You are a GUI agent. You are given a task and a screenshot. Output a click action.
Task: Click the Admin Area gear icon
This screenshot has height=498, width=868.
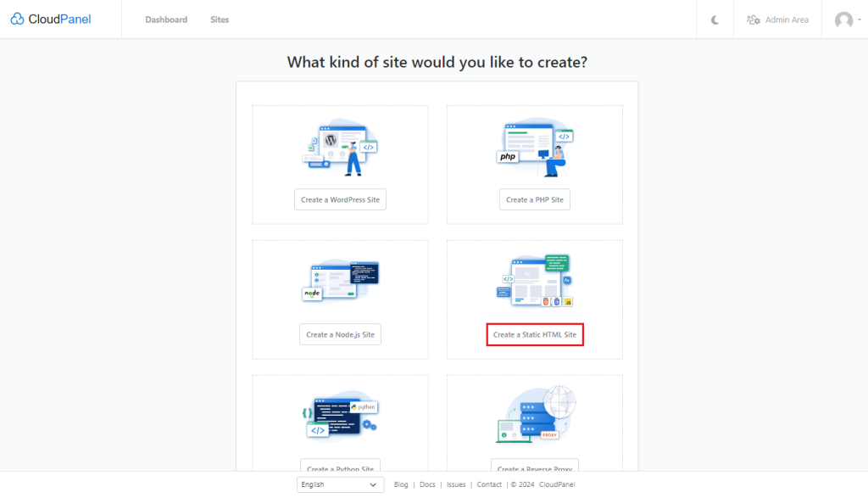coord(753,20)
